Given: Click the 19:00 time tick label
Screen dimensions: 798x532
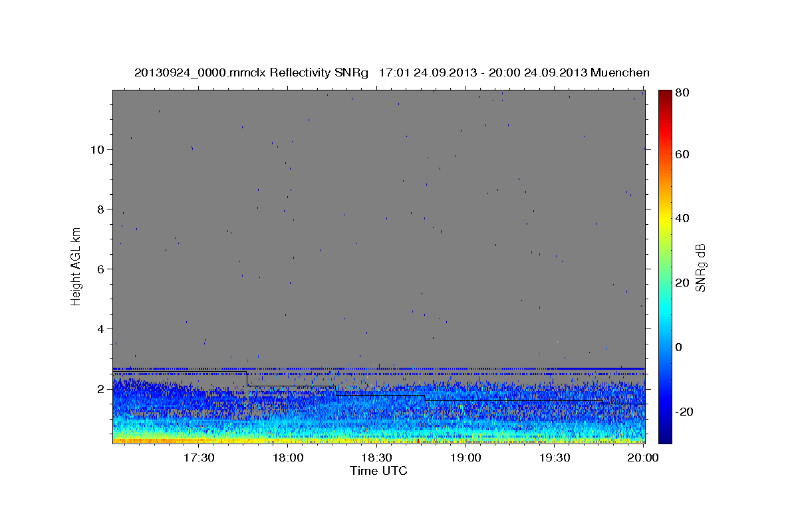Looking at the screenshot, I should 465,458.
